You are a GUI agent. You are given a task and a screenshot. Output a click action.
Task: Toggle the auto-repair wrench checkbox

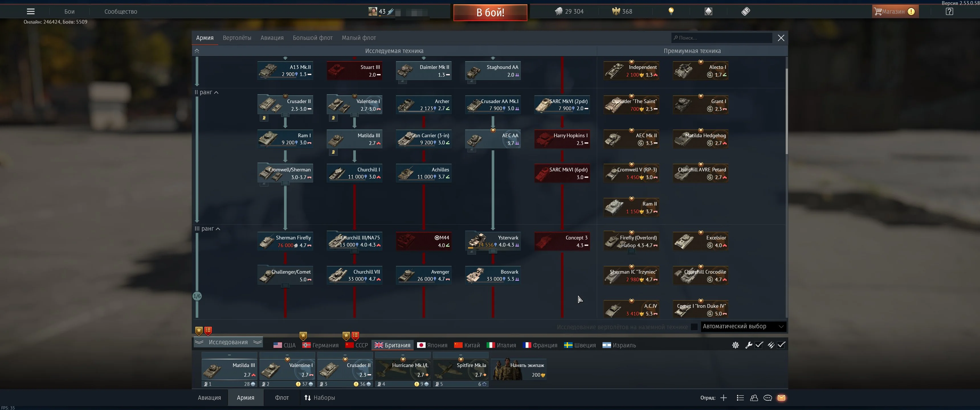point(759,345)
